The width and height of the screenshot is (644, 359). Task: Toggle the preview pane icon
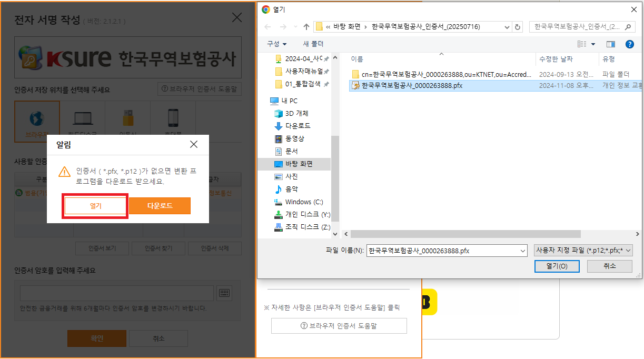(x=611, y=44)
